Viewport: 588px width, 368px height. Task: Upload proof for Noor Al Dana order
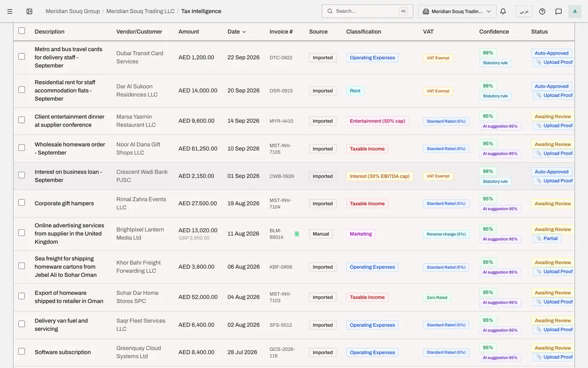(554, 153)
